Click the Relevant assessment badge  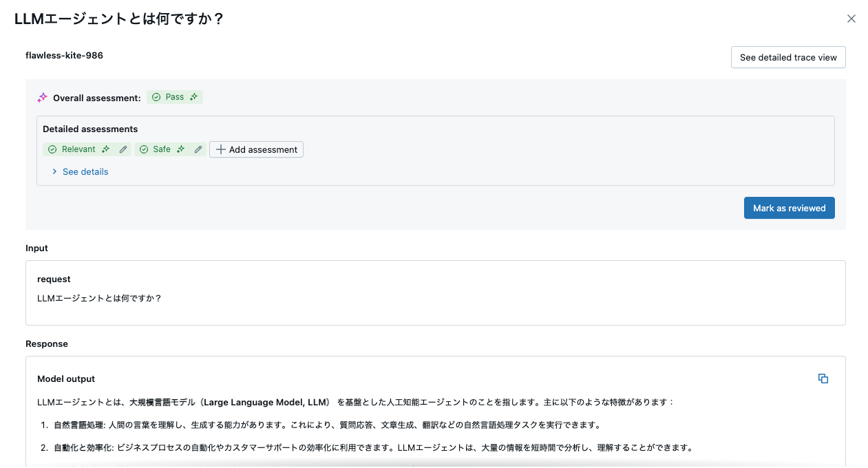78,149
